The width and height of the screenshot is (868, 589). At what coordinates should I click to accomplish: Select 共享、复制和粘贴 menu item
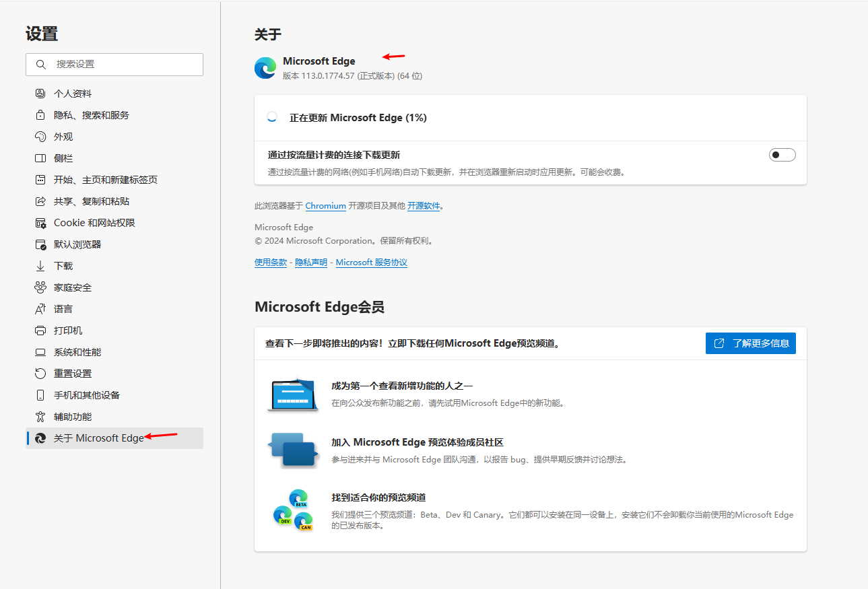pyautogui.click(x=114, y=201)
